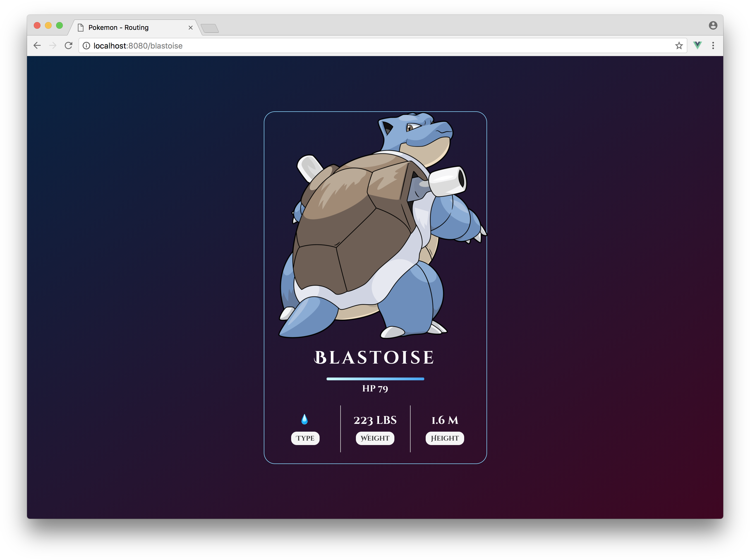Click the page reload icon
The width and height of the screenshot is (750, 560).
pyautogui.click(x=69, y=45)
